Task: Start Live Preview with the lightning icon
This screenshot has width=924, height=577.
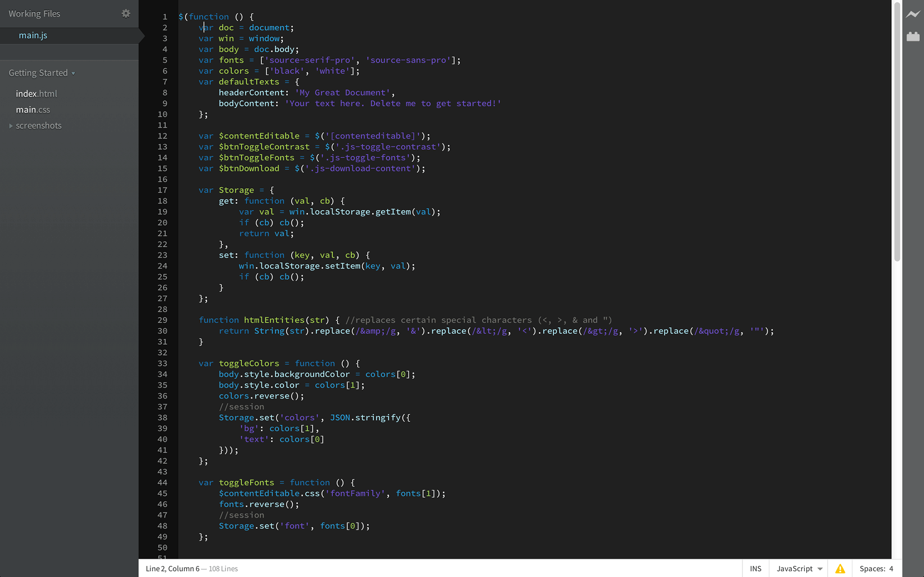Action: pyautogui.click(x=913, y=14)
